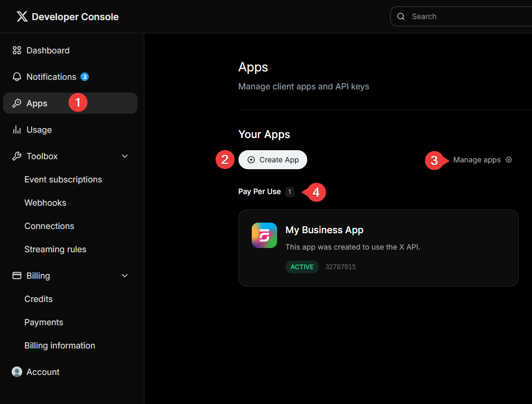Click the Billing credit card icon
The height and width of the screenshot is (404, 532).
[x=17, y=276]
